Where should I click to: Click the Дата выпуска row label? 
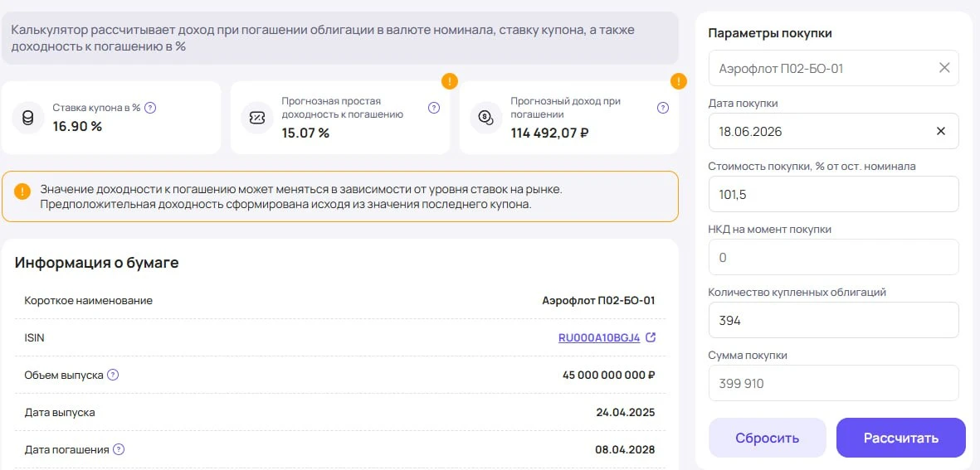click(60, 413)
